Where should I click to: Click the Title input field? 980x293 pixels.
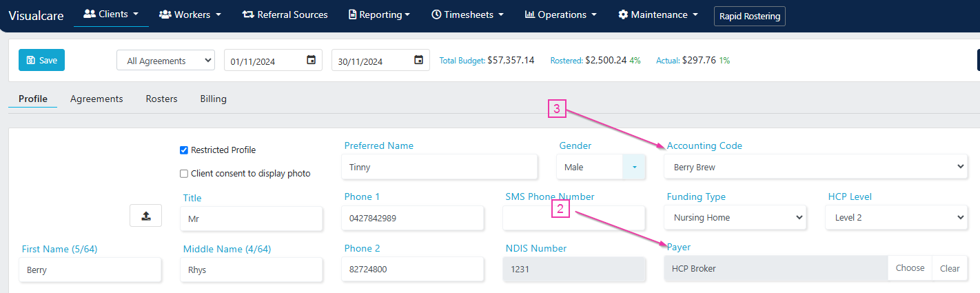coord(252,219)
